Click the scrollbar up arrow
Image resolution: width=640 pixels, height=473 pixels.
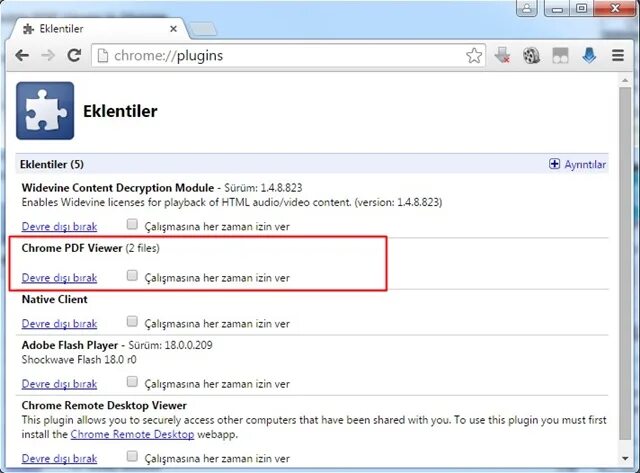625,80
